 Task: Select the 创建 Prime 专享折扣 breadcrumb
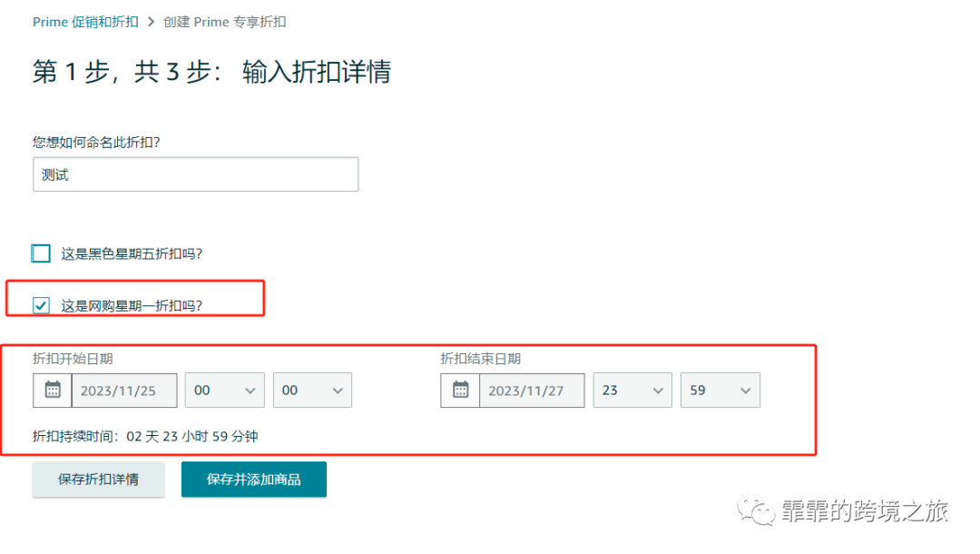(224, 21)
